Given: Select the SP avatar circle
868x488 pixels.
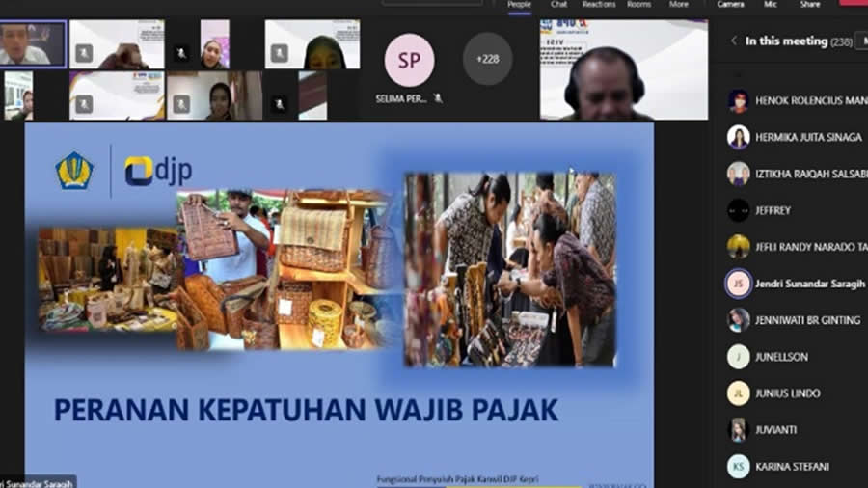Looking at the screenshot, I should click(x=409, y=60).
